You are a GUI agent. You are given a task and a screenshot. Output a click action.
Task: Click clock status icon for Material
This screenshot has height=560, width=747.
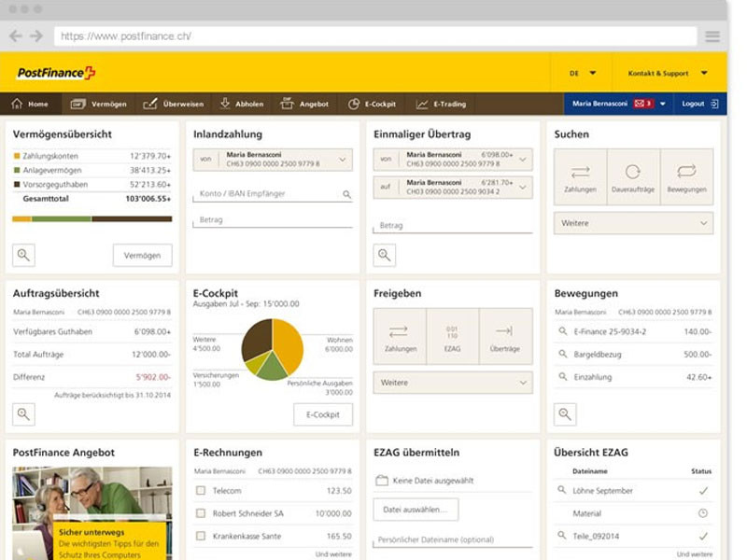(x=703, y=513)
